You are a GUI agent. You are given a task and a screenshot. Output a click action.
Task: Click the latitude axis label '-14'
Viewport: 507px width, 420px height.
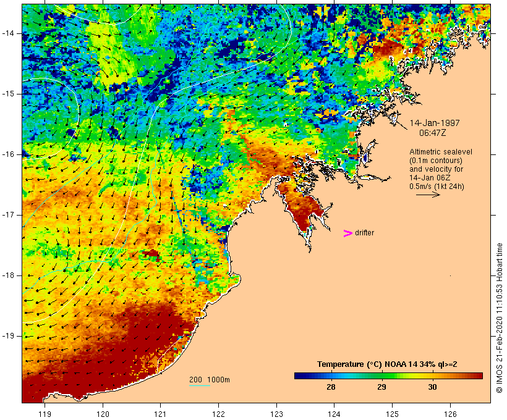pos(8,33)
